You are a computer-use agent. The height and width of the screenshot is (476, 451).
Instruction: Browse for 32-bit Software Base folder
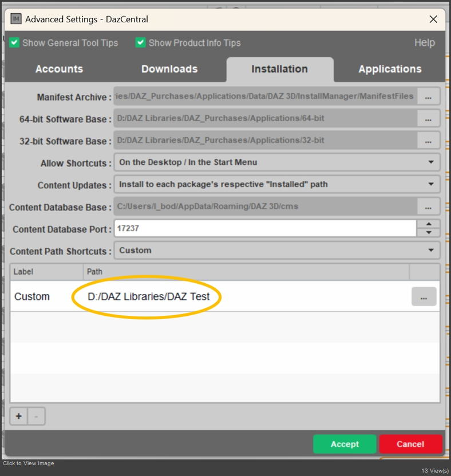point(428,141)
